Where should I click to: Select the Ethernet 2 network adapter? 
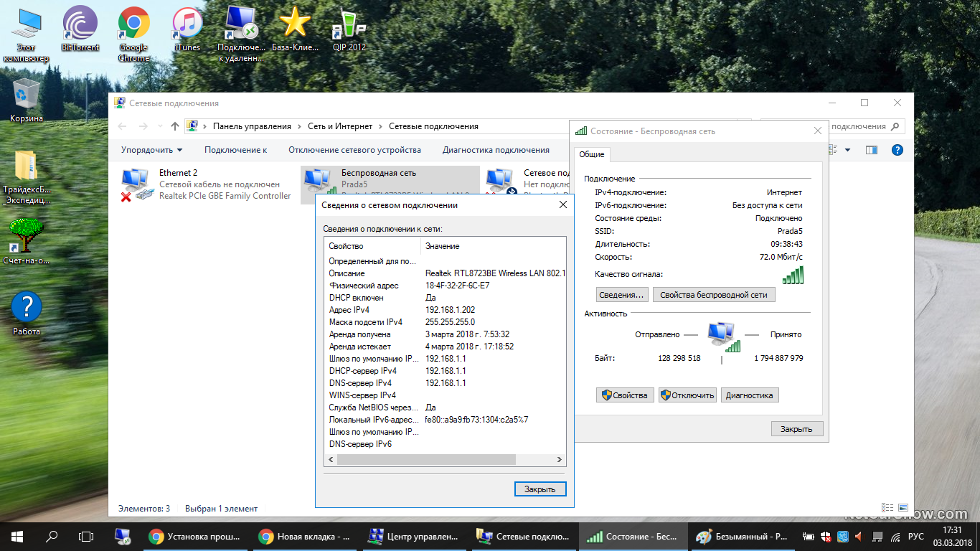coord(207,184)
